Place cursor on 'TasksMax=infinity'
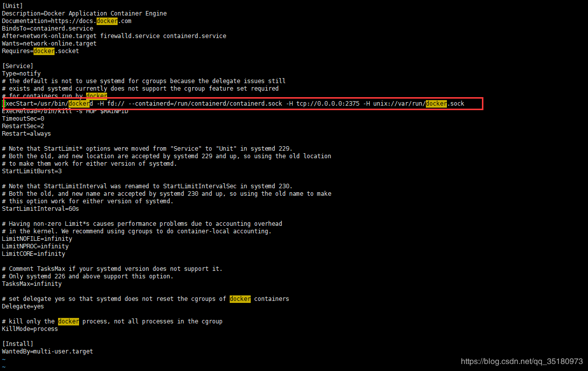The image size is (588, 371). 32,283
